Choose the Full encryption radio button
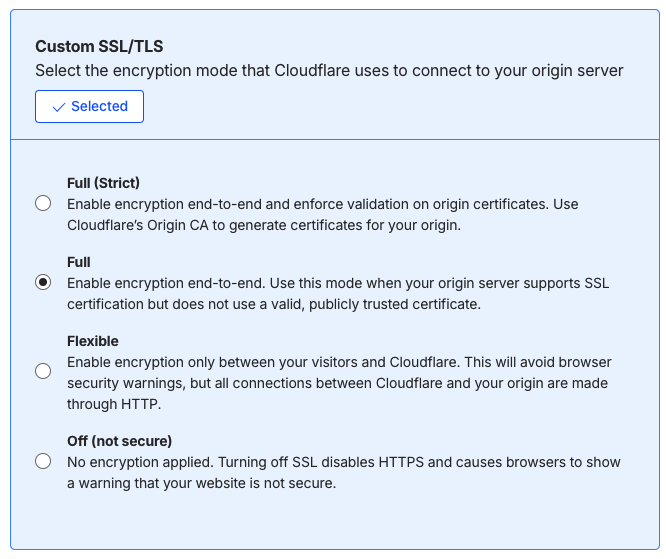This screenshot has width=666, height=559. [43, 282]
